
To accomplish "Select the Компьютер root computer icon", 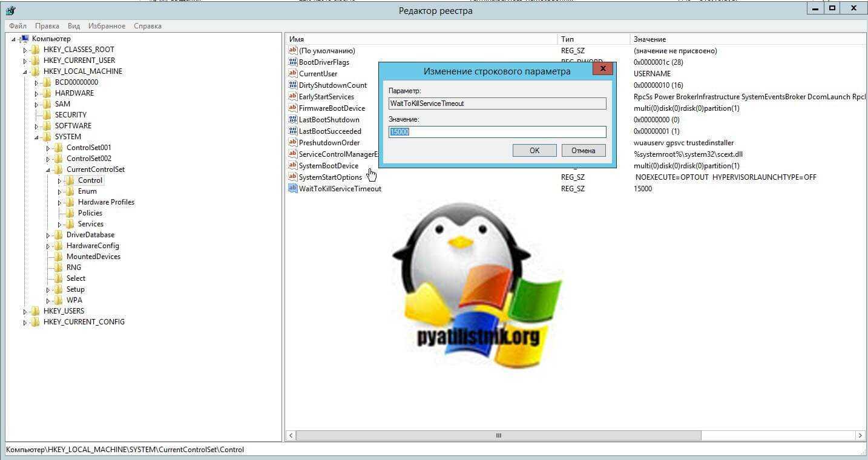I will click(x=24, y=39).
